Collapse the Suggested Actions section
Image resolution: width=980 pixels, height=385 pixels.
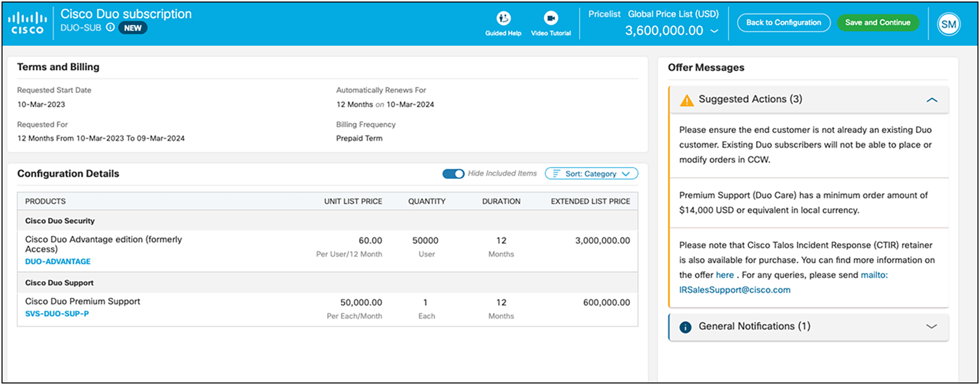pyautogui.click(x=932, y=100)
